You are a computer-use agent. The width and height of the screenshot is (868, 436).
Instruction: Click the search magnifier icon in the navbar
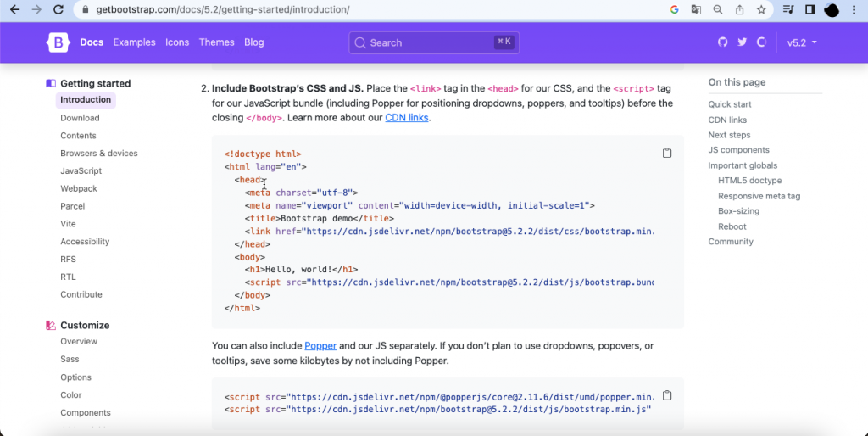tap(360, 42)
